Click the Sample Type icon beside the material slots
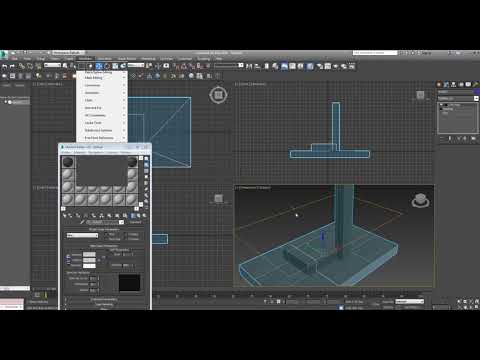The height and width of the screenshot is (360, 480). 146,159
